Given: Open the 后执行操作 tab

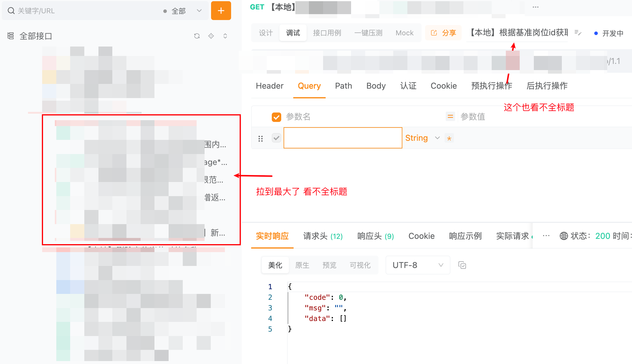Looking at the screenshot, I should coord(547,86).
